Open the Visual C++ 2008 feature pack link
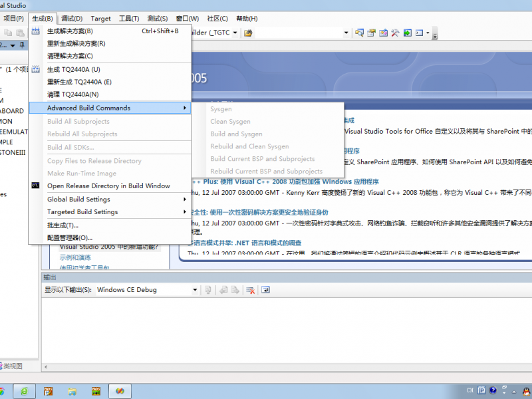532x399 pixels. coord(286,181)
